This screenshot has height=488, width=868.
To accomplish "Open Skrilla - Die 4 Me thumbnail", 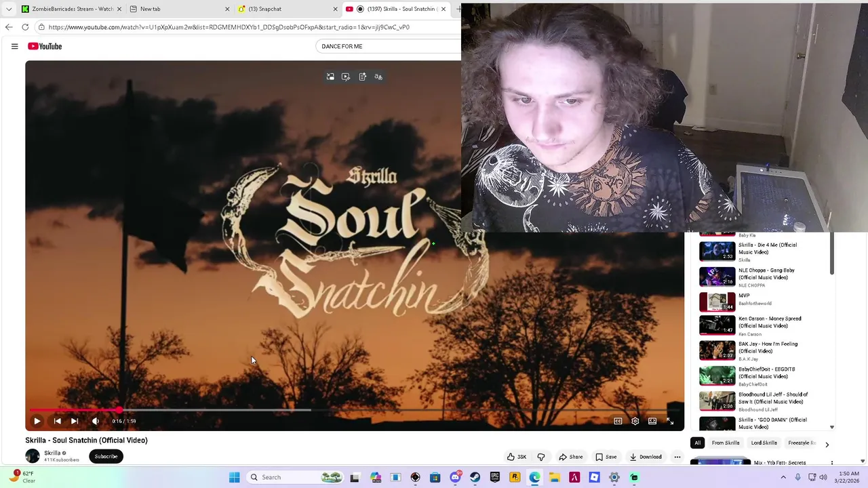I will pyautogui.click(x=717, y=251).
